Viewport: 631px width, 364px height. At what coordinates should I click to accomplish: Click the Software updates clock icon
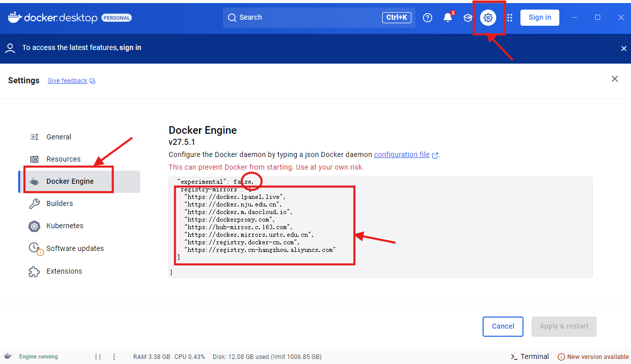tap(35, 248)
